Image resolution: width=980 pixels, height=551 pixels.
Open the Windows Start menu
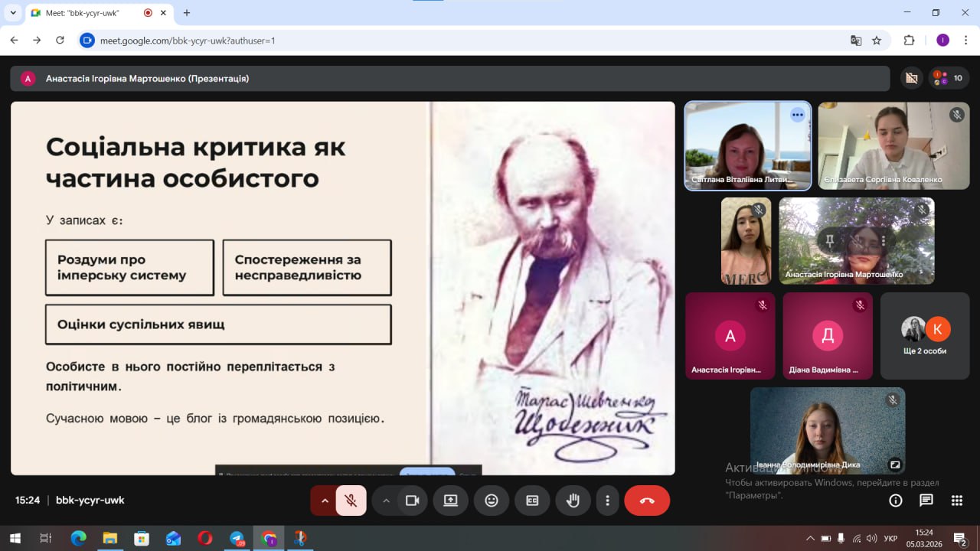coord(15,539)
